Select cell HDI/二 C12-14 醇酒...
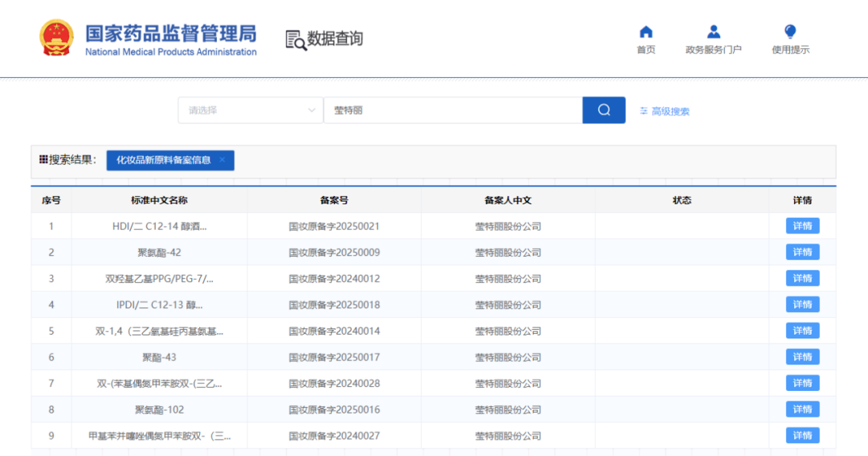The height and width of the screenshot is (456, 868). [159, 226]
